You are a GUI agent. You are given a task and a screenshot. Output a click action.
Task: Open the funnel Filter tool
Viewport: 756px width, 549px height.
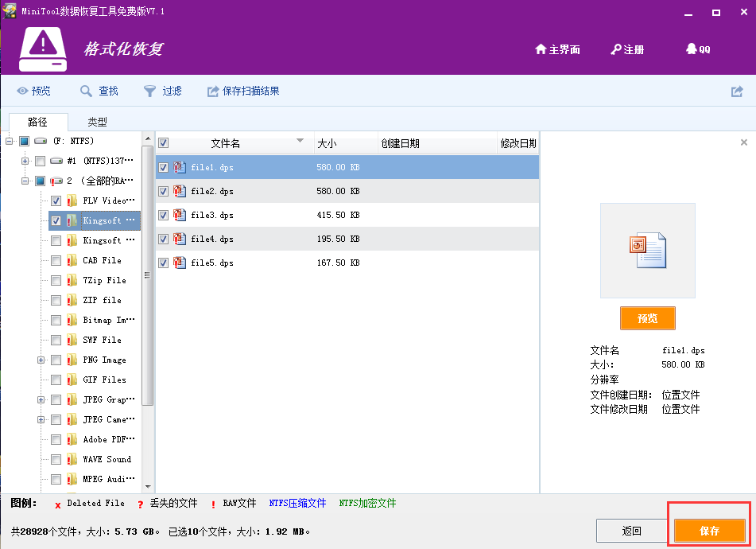149,91
